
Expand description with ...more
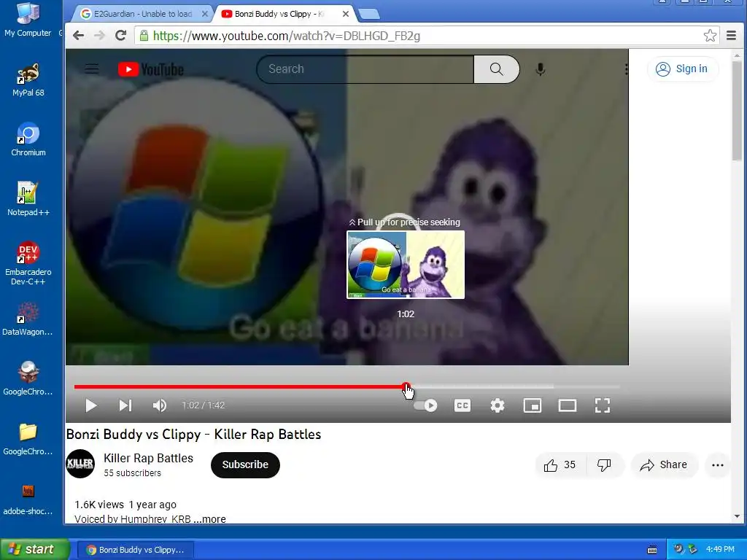tap(209, 519)
